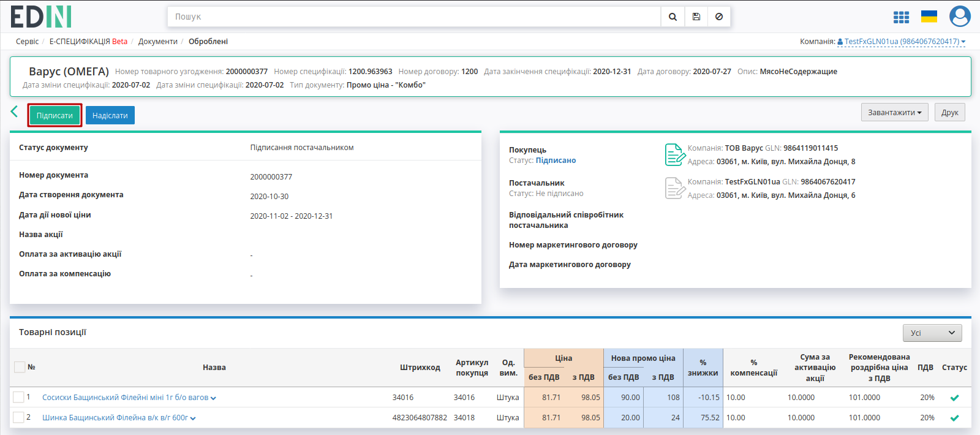The width and height of the screenshot is (980, 435).
Task: Click specification number 1200.963963
Action: pyautogui.click(x=370, y=72)
